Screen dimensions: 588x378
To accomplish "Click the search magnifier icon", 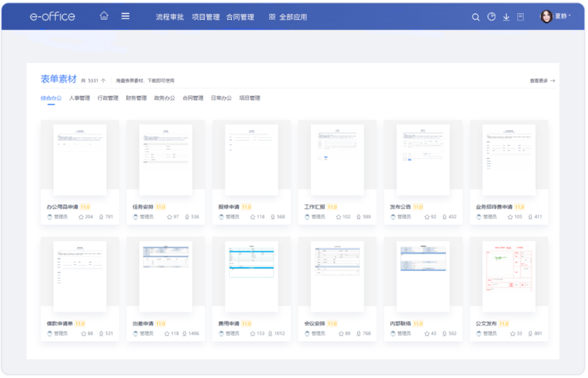I will tap(476, 17).
